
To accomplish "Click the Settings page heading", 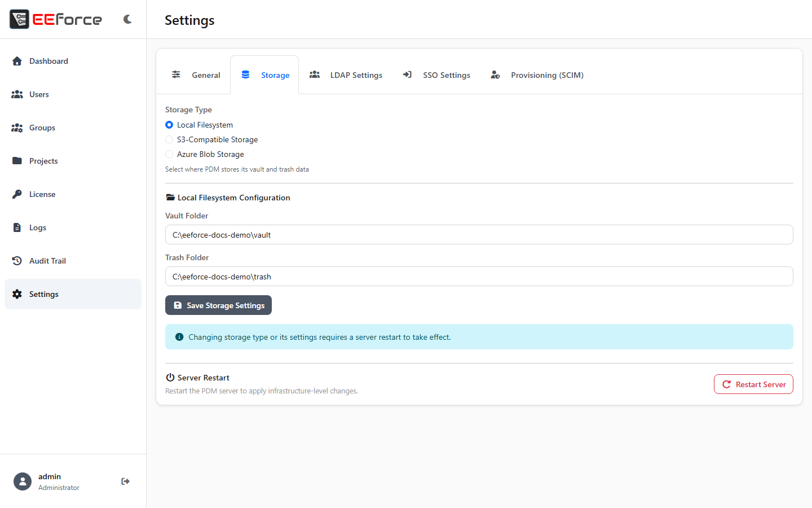I will point(189,20).
